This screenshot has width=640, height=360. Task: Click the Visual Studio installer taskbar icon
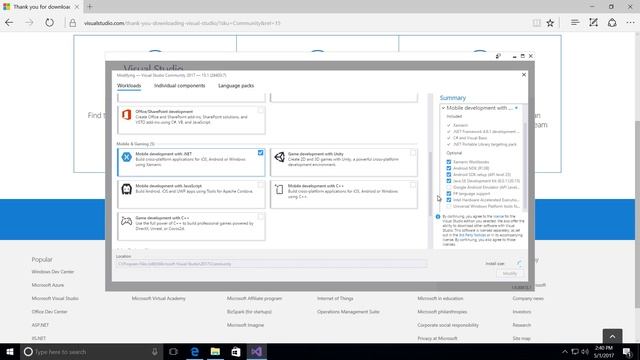tap(256, 351)
